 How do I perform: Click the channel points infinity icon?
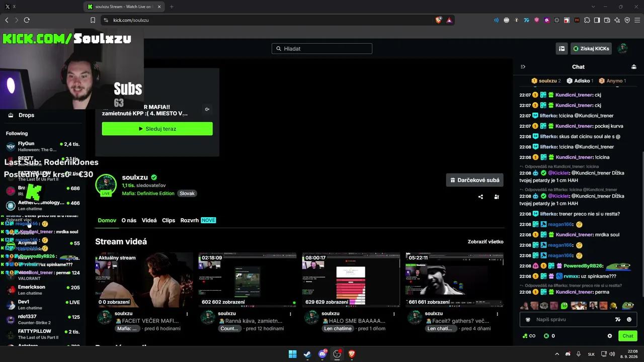(x=529, y=336)
